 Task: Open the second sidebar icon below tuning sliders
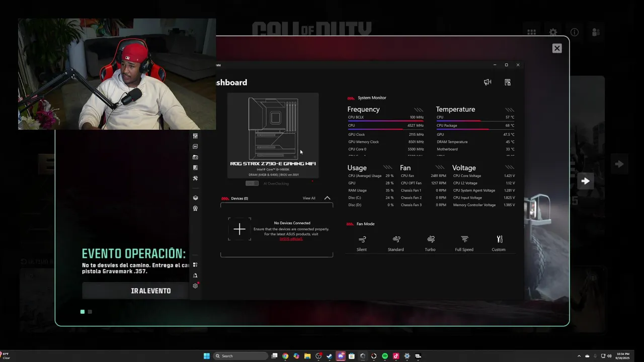point(195,146)
